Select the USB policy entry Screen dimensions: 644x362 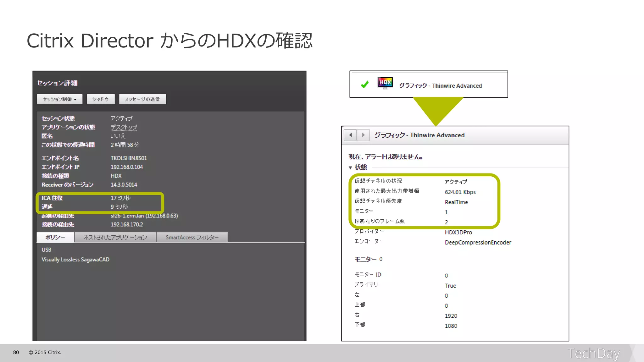point(46,250)
